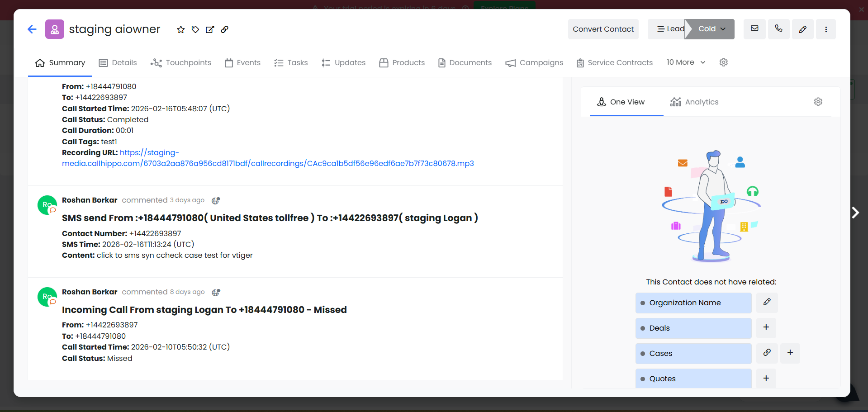Viewport: 868px width, 412px height.
Task: Open contact in new window icon
Action: [210, 29]
